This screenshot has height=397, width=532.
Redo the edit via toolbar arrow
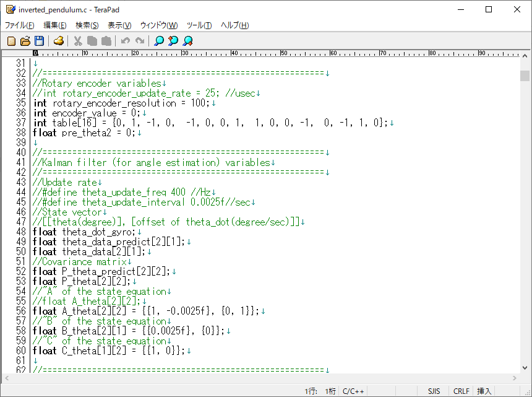click(x=140, y=41)
